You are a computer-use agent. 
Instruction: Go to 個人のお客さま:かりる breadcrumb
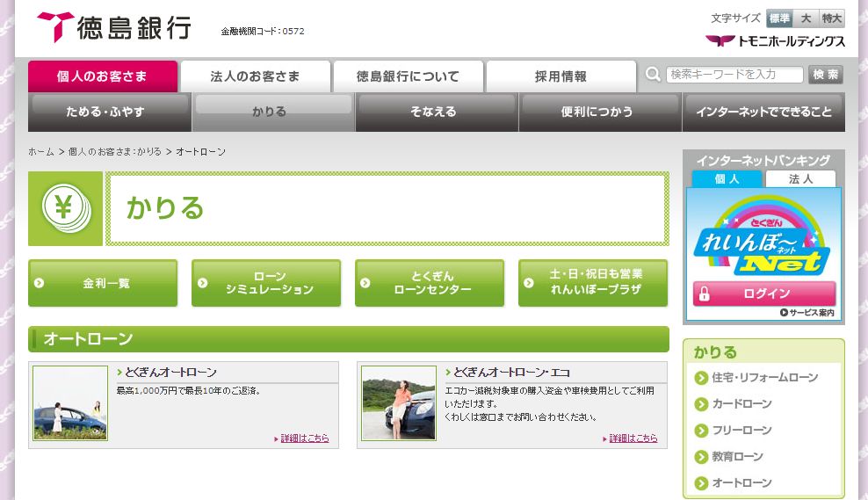114,152
